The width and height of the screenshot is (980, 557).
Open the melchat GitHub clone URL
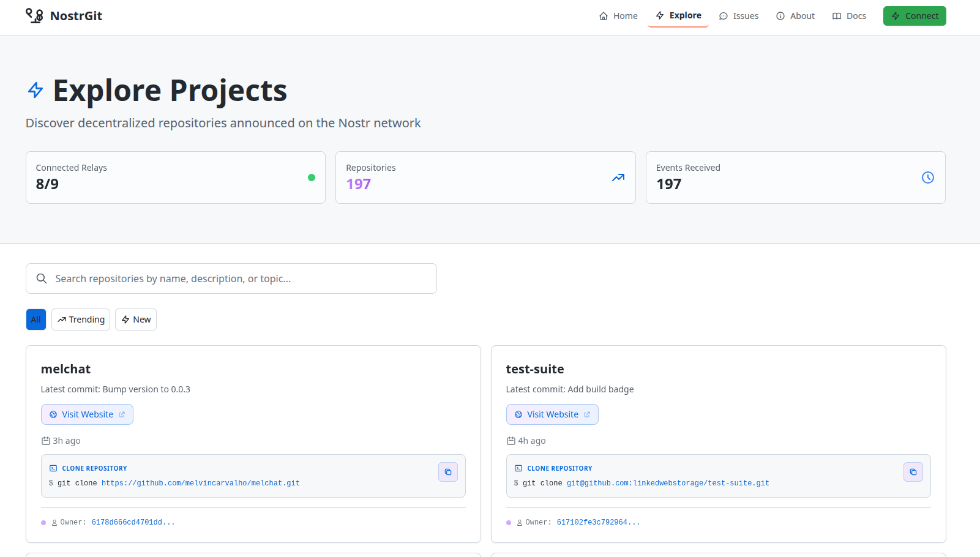point(200,483)
